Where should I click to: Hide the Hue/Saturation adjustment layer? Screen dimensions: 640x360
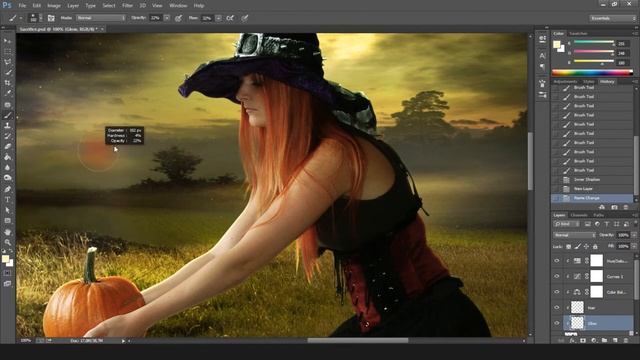(557, 261)
